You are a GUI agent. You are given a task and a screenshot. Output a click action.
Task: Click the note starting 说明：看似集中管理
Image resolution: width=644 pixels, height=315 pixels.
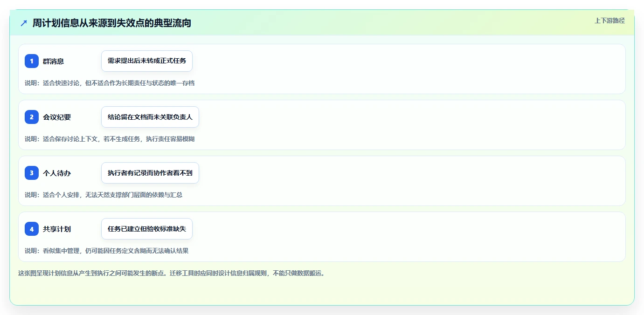(x=107, y=251)
